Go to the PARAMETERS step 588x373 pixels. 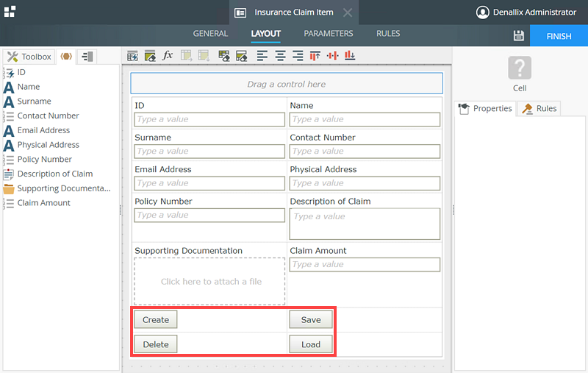coord(329,34)
